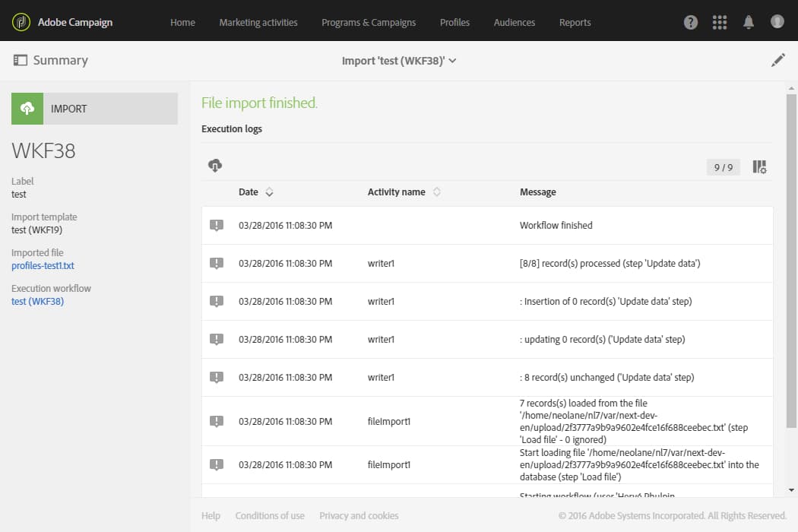Image resolution: width=798 pixels, height=532 pixels.
Task: Open Privacy and cookies in the footer
Action: [359, 515]
